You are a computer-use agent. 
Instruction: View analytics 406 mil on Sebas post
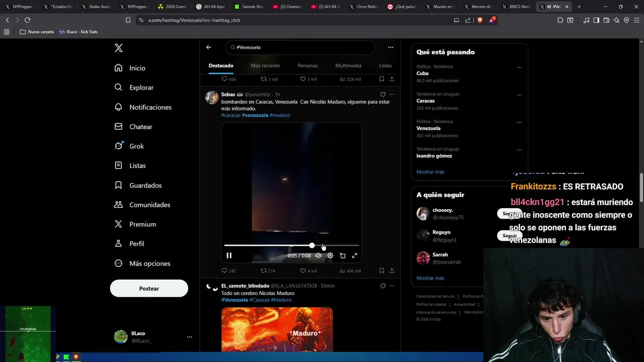[x=350, y=270]
